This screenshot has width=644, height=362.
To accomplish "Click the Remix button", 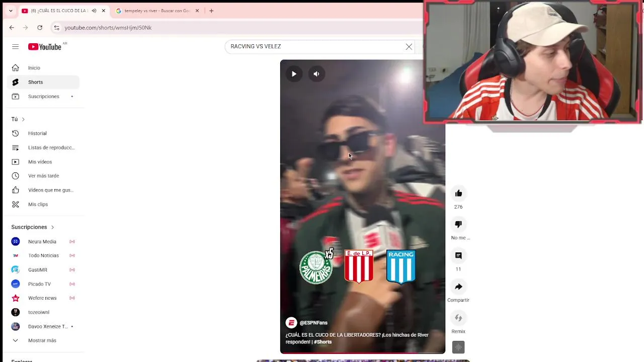I will tap(458, 318).
